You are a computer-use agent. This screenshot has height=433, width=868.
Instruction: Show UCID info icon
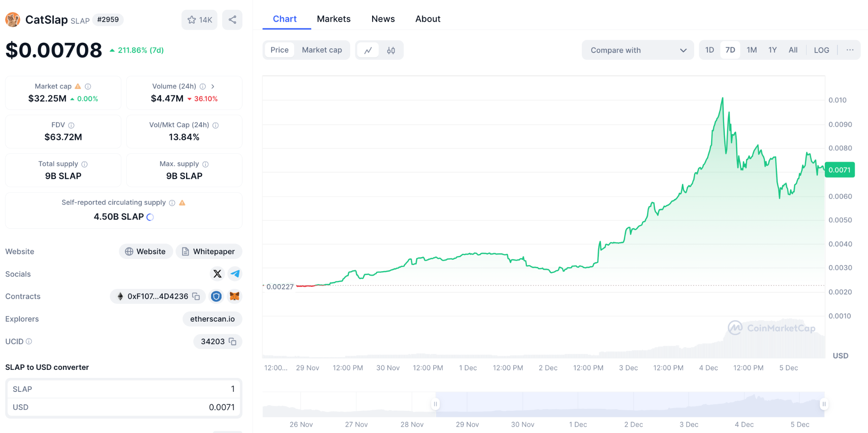pos(29,341)
